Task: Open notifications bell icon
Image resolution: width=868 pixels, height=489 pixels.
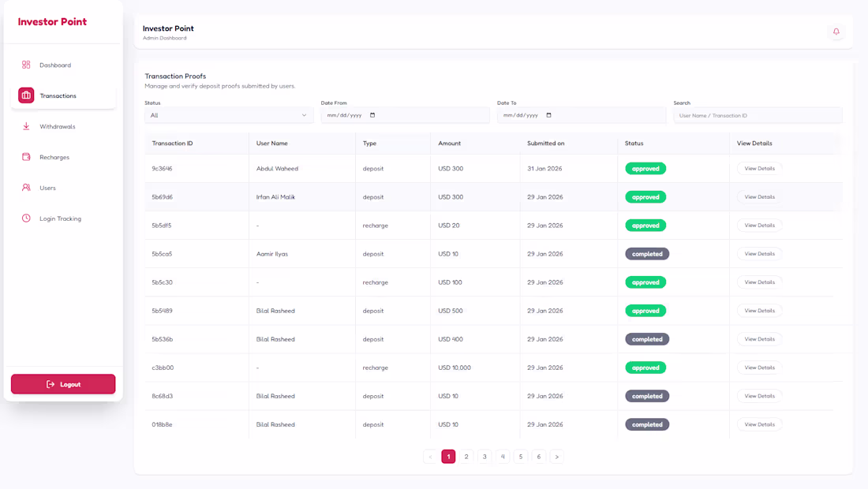Action: [836, 32]
